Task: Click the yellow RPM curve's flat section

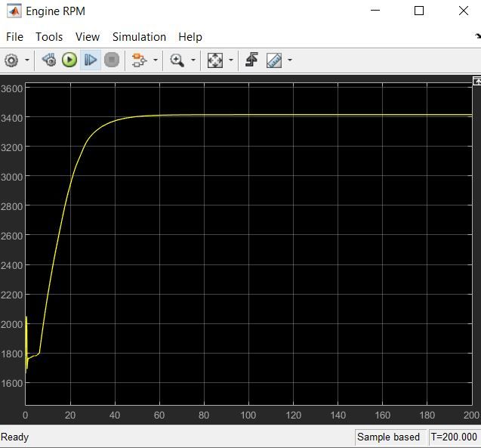Action: click(302, 116)
